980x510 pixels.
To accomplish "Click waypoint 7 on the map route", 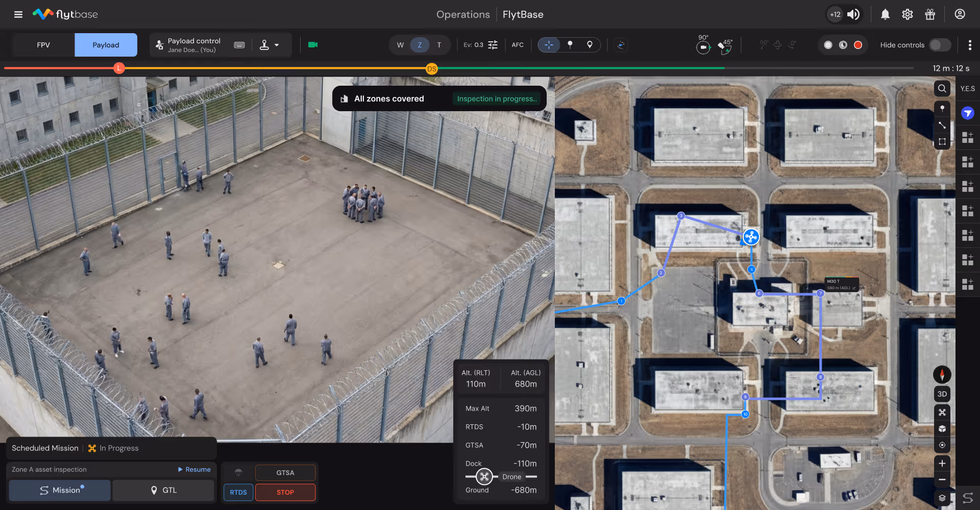I will (820, 293).
